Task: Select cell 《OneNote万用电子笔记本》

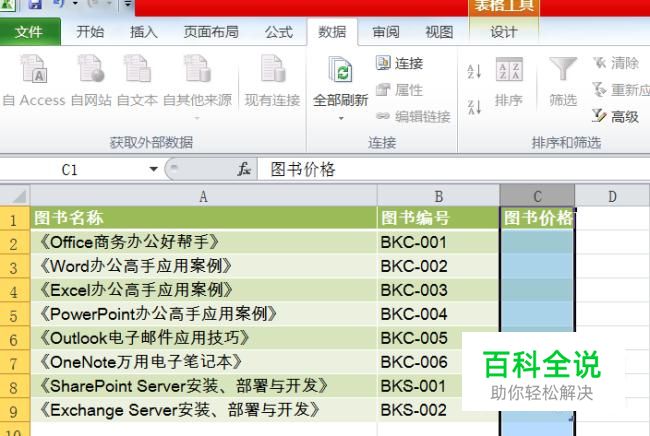Action: [203, 362]
